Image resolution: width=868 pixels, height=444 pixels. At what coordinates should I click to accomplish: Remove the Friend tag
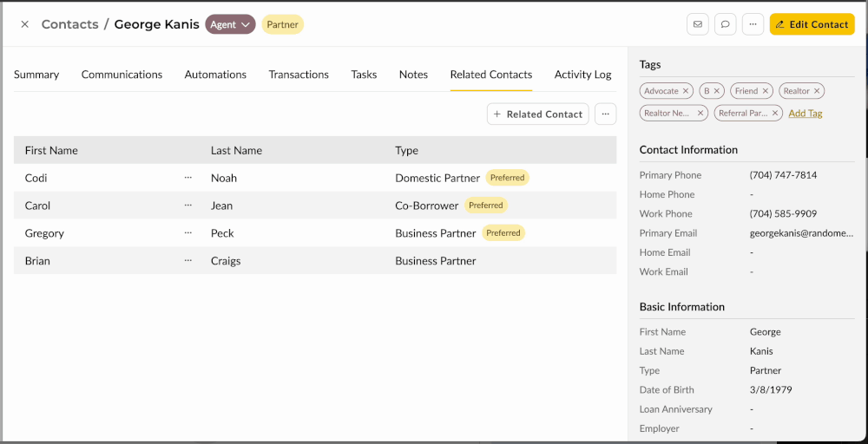point(766,91)
